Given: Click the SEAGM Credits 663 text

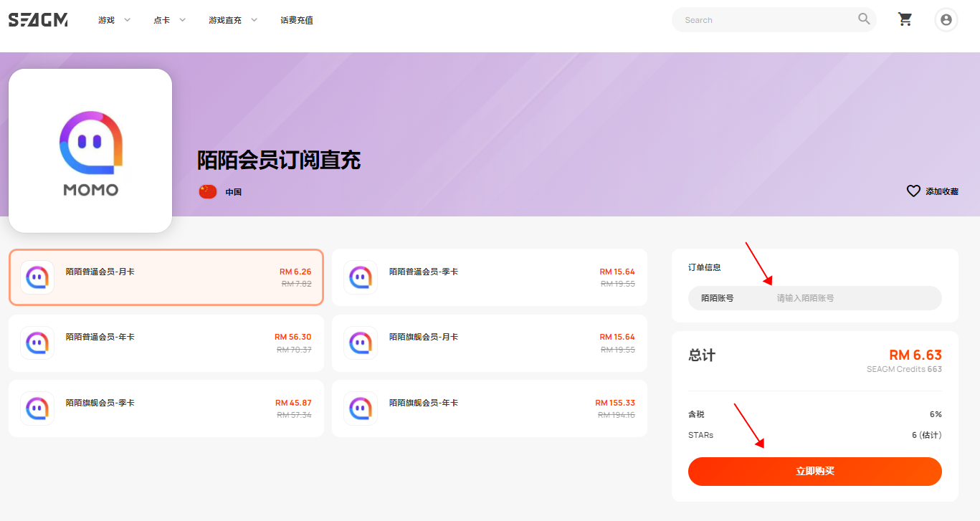Looking at the screenshot, I should point(904,369).
